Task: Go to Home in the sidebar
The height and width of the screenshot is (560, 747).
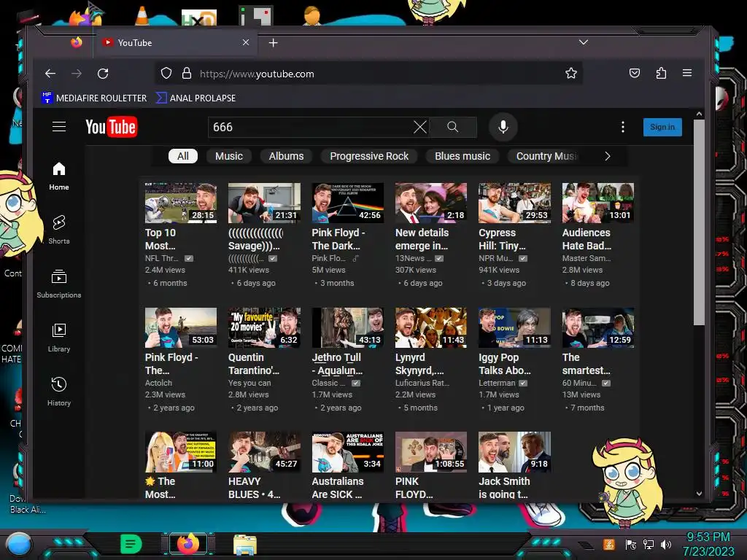Action: [59, 176]
